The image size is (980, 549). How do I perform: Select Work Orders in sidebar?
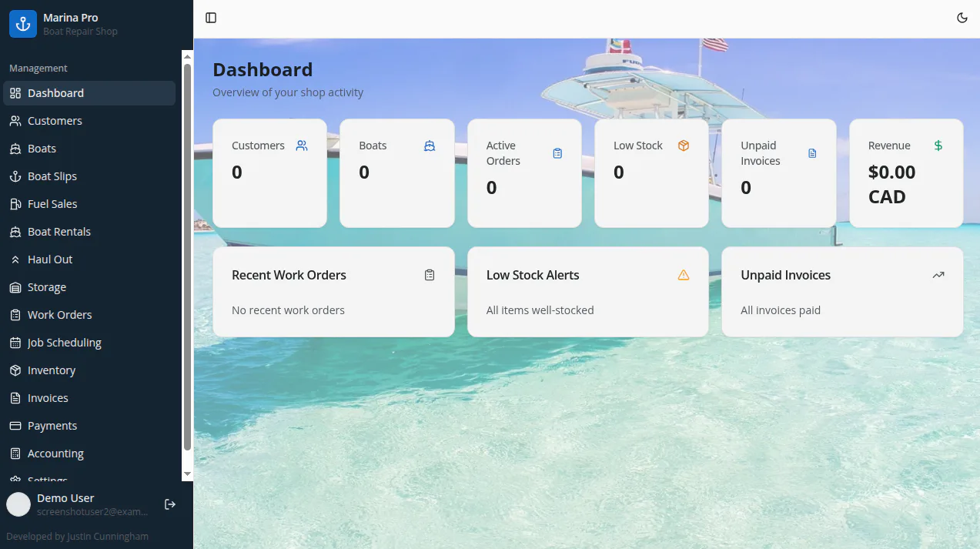point(89,315)
